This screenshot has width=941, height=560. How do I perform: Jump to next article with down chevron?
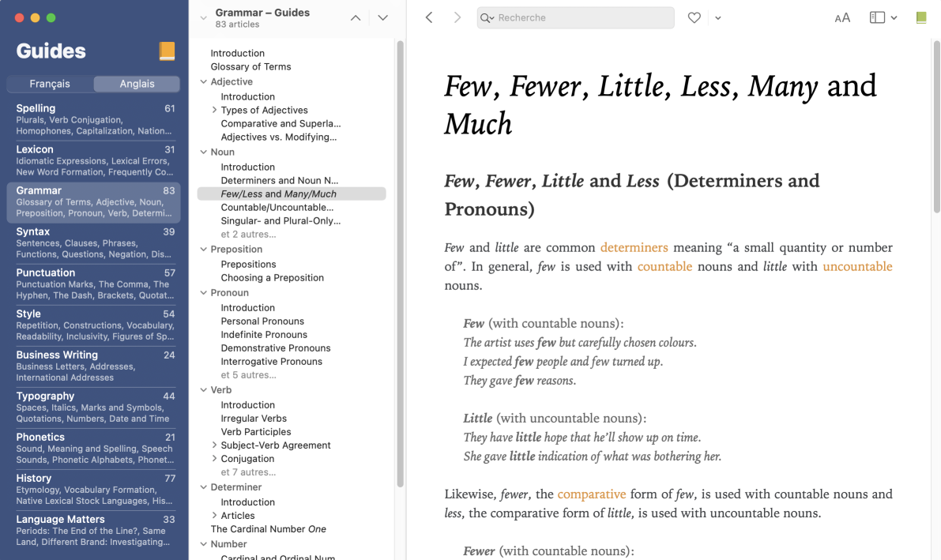(383, 18)
